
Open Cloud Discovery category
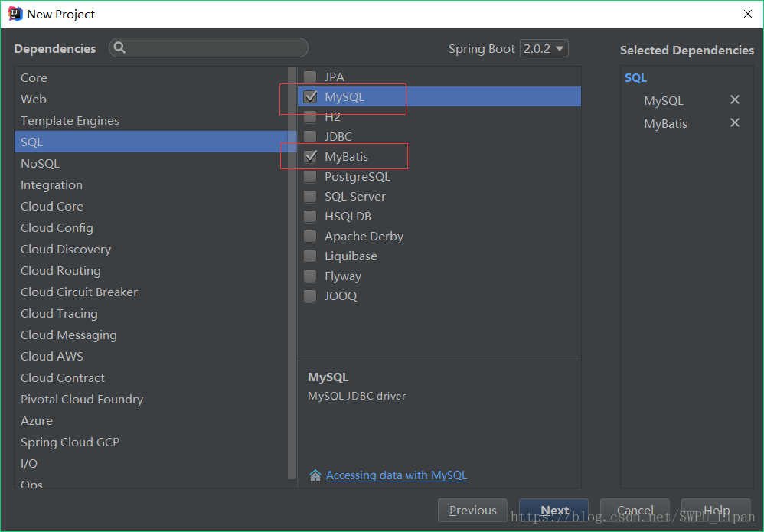pos(151,249)
